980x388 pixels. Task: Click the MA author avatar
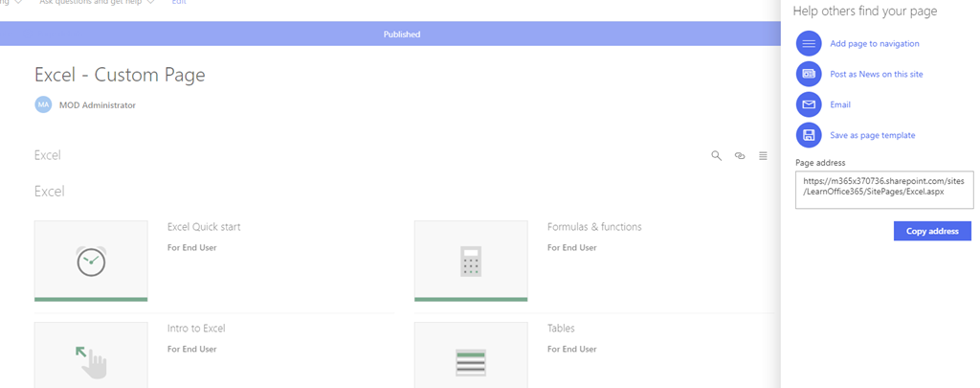43,104
